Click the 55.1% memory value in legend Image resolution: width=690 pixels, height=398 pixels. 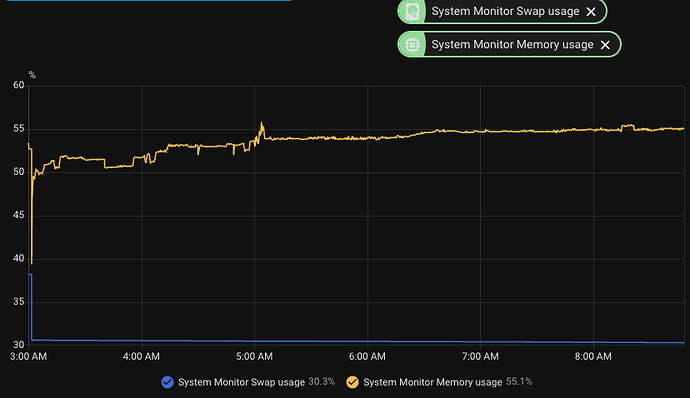pos(519,382)
